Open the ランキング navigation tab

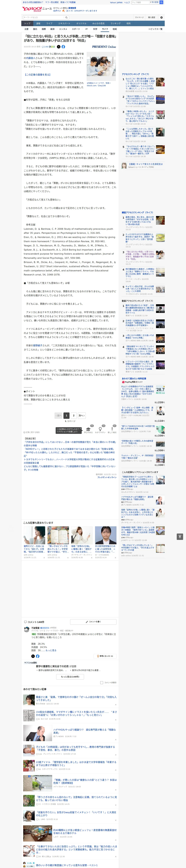point(115,24)
